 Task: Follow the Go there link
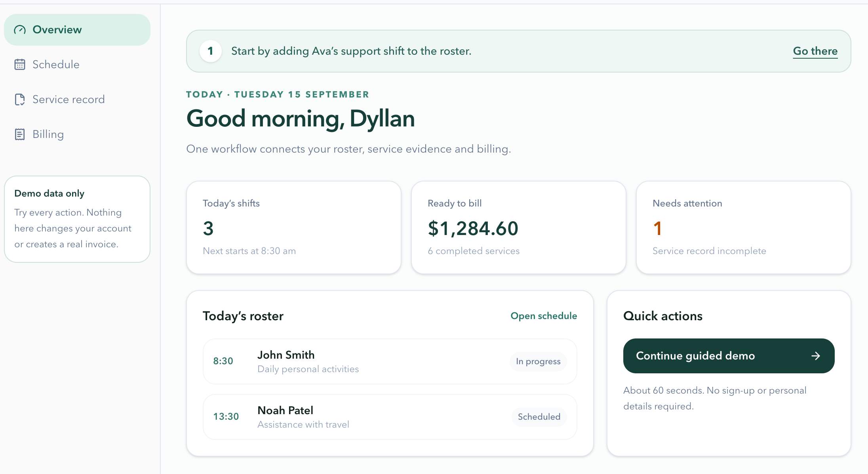tap(815, 51)
